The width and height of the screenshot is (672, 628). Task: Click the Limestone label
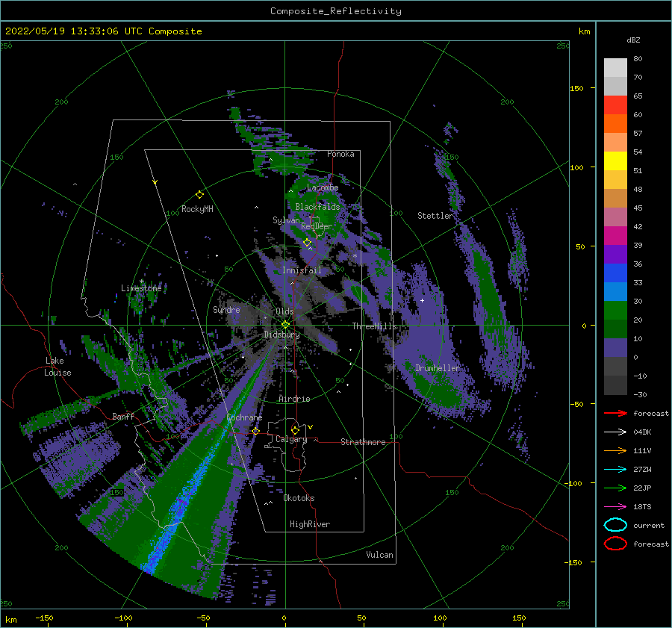pyautogui.click(x=141, y=288)
